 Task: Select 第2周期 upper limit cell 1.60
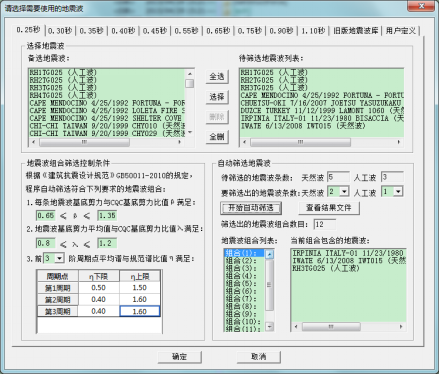pyautogui.click(x=140, y=299)
